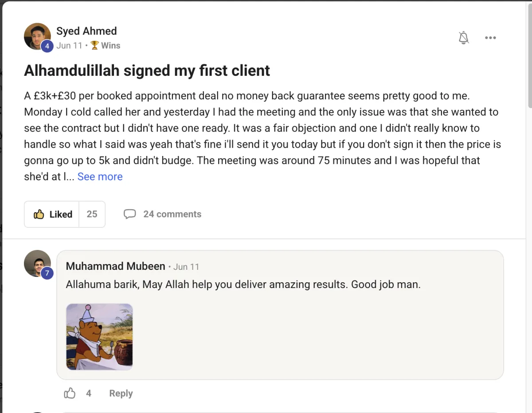Viewport: 532px width, 413px height.
Task: Like Muhammad Mubeen's comment
Action: point(70,393)
